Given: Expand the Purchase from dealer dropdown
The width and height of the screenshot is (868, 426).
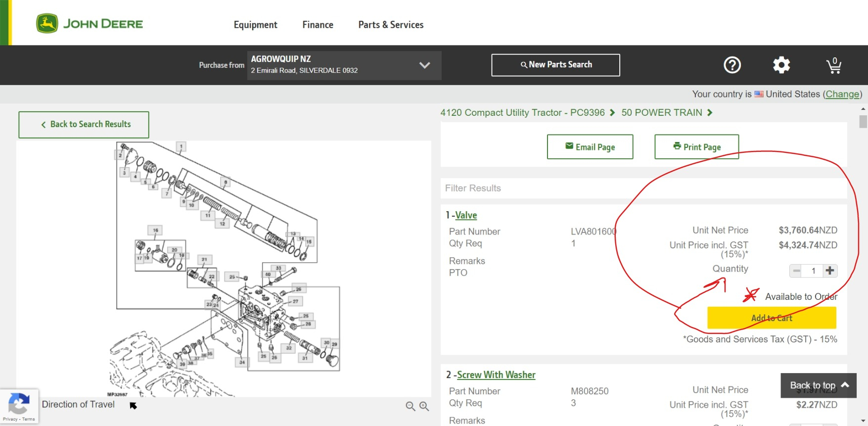Looking at the screenshot, I should coord(424,65).
